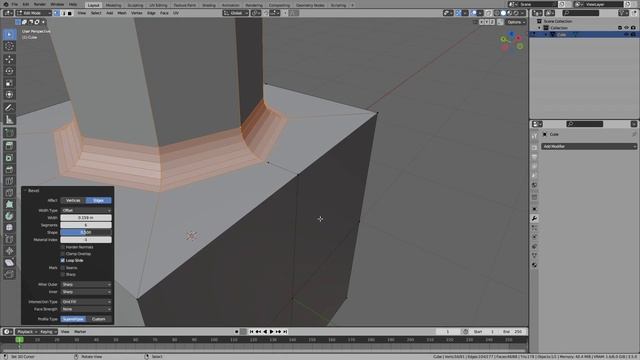Viewport: 640px width, 360px height.
Task: Select the Shrink/Fatten tool
Action: tap(9, 251)
